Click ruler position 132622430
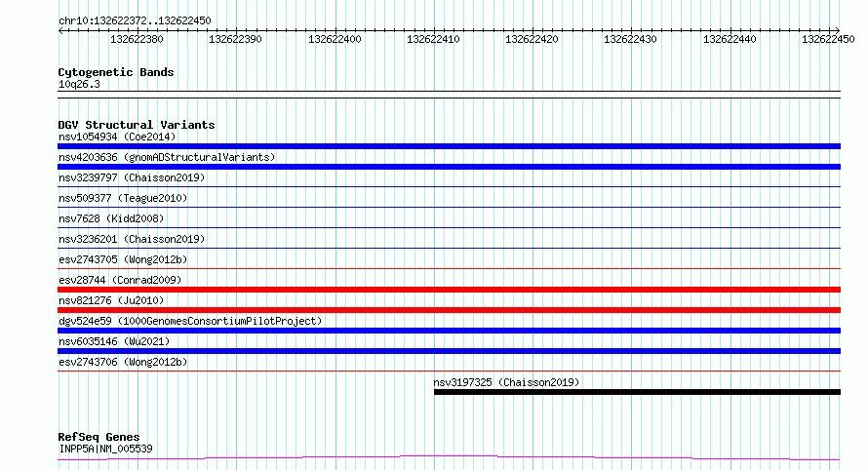This screenshot has height=470, width=868. coord(630,39)
